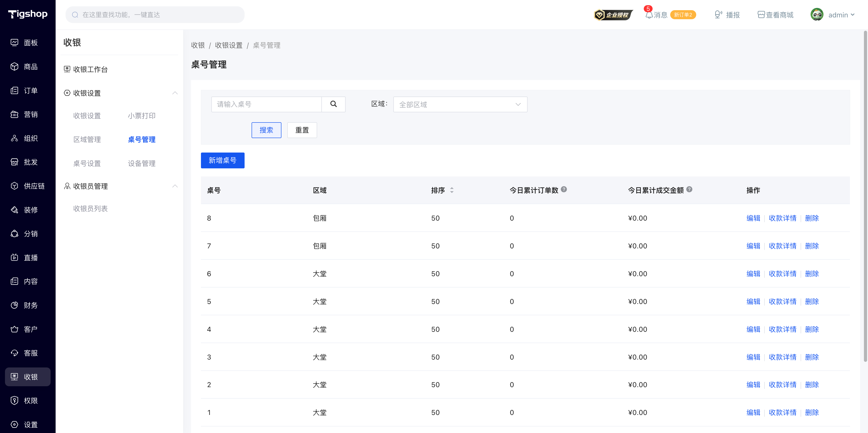Collapse the 收银设置 submenu chevron
Screen dimensions: 868x433
175,93
